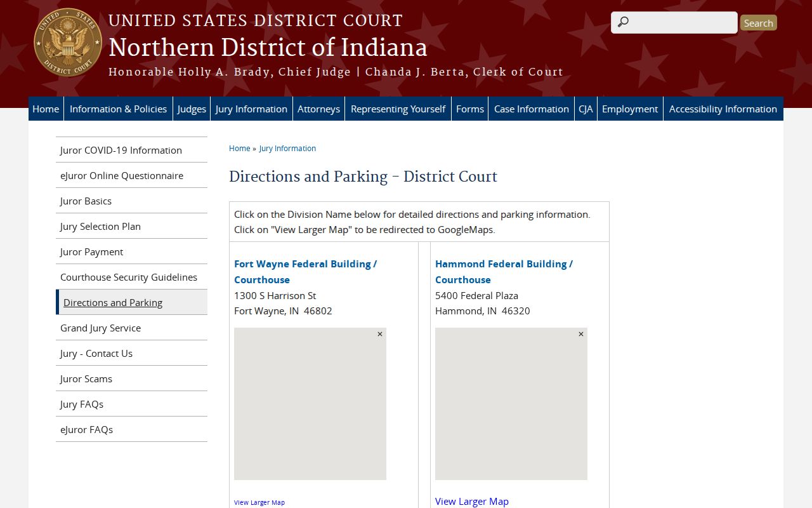Click the District Court seal logo
This screenshot has width=812, height=508.
pyautogui.click(x=68, y=43)
